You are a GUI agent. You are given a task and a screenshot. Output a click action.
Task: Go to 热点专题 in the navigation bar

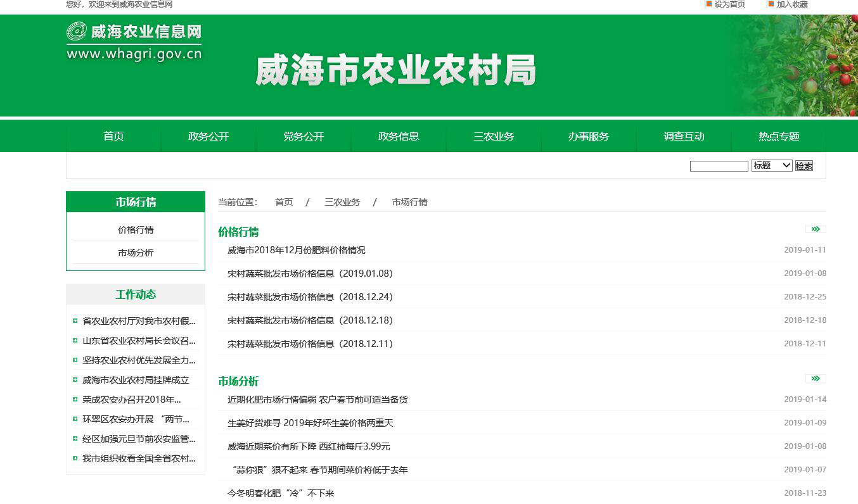point(779,137)
